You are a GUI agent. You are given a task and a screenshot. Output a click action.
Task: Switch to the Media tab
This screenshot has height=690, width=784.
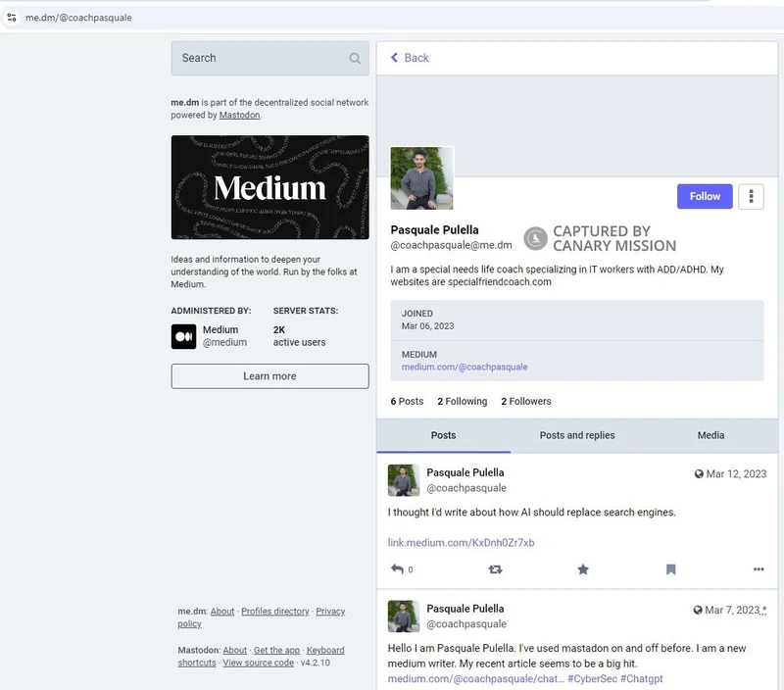710,435
